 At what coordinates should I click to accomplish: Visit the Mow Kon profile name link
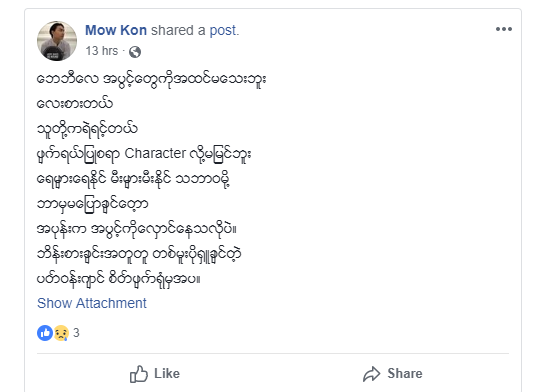[x=116, y=30]
